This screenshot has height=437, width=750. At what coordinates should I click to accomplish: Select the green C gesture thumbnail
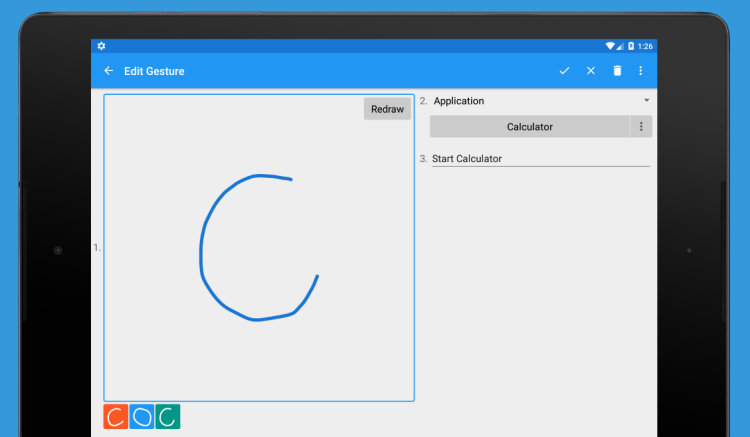167,416
